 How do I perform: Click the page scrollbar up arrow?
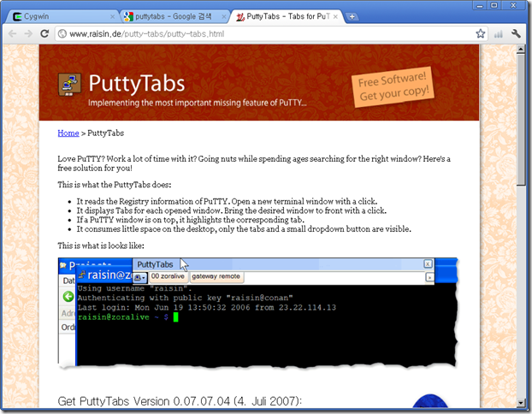[521, 50]
